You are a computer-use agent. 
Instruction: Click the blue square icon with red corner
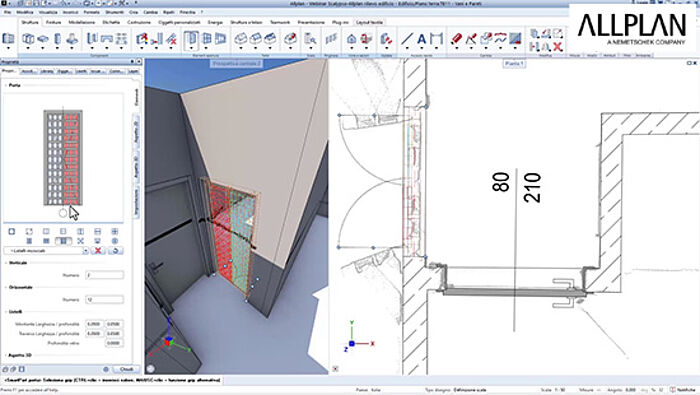click(515, 39)
